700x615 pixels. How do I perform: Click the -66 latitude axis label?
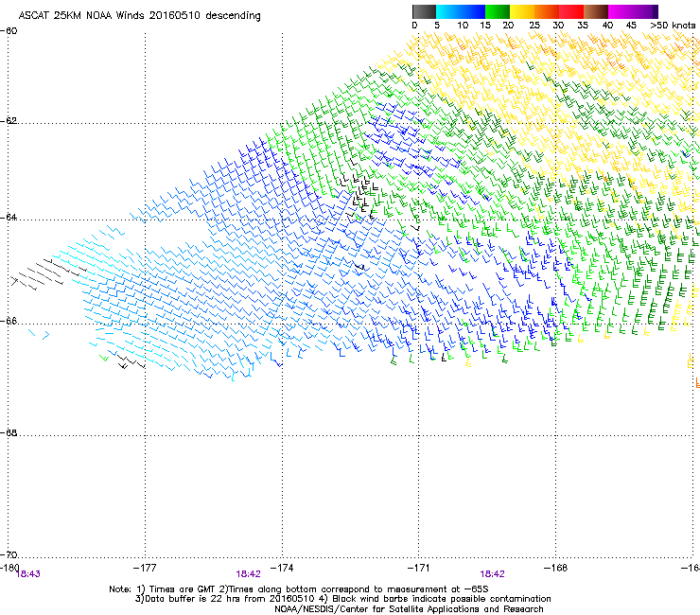pos(9,322)
